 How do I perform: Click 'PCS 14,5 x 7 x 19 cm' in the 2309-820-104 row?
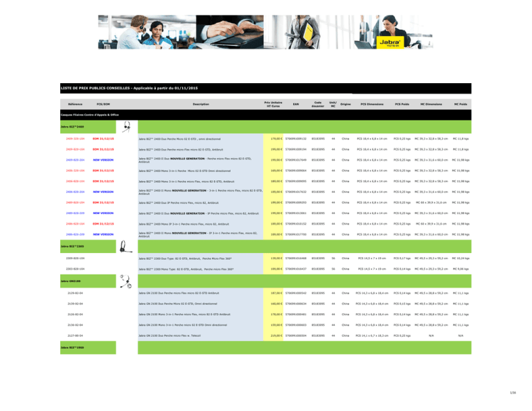(x=372, y=259)
